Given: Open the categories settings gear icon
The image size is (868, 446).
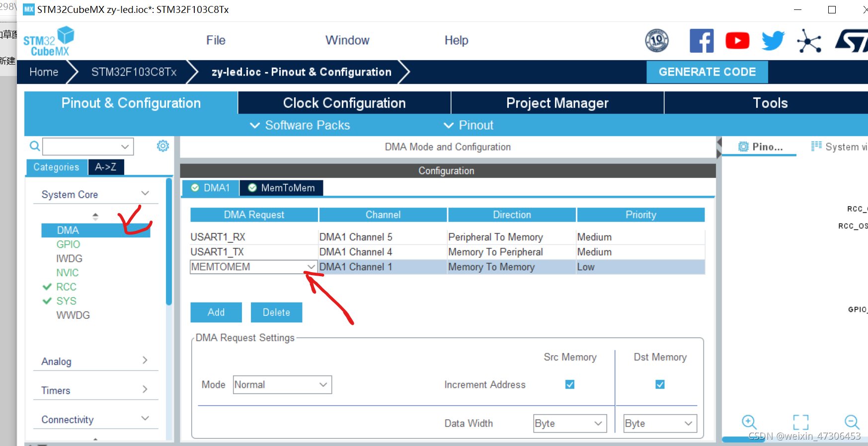Looking at the screenshot, I should click(x=163, y=146).
